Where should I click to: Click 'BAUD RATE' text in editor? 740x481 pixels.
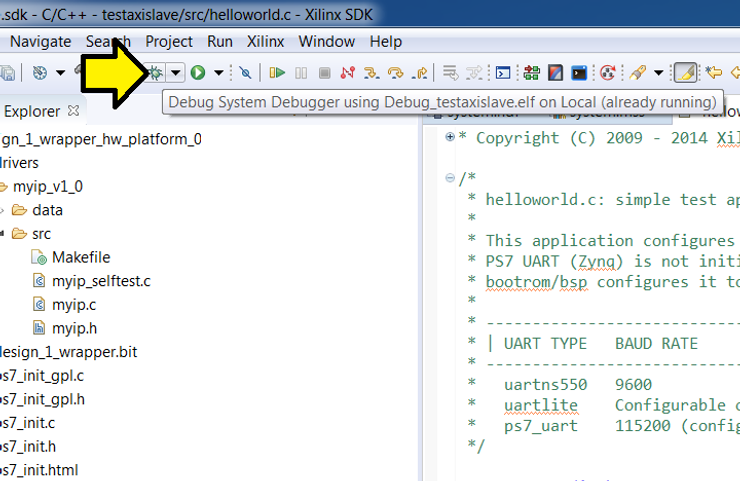pos(656,343)
